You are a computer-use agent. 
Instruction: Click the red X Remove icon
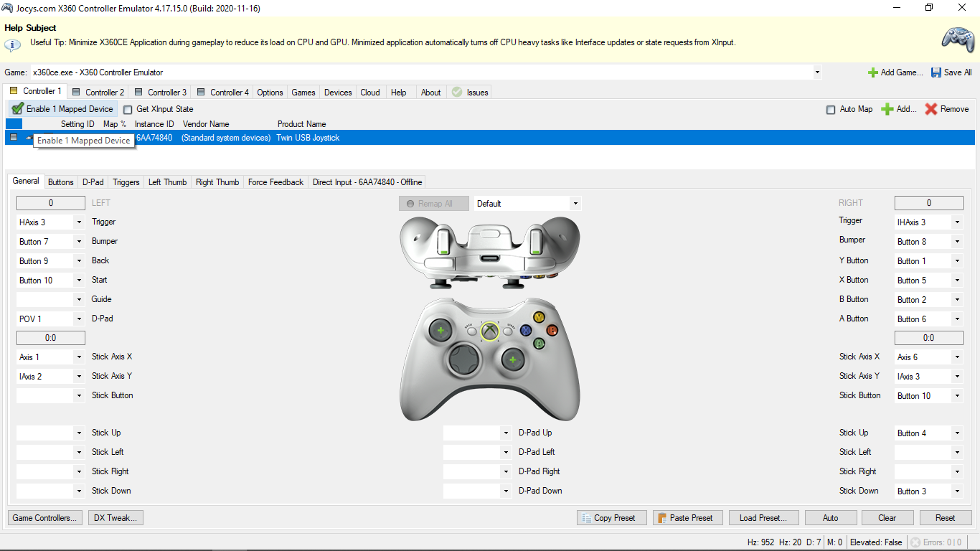(931, 109)
